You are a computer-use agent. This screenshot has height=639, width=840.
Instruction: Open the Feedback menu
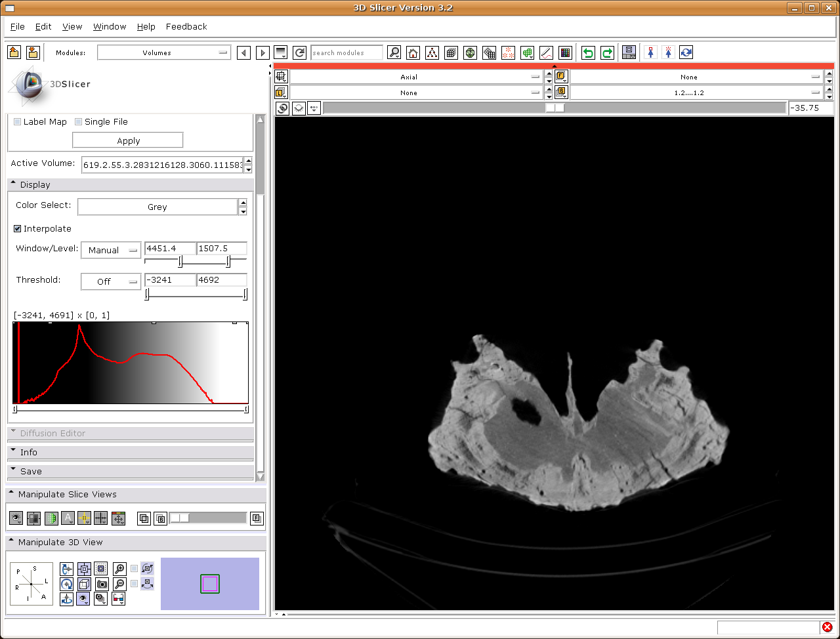coord(186,26)
